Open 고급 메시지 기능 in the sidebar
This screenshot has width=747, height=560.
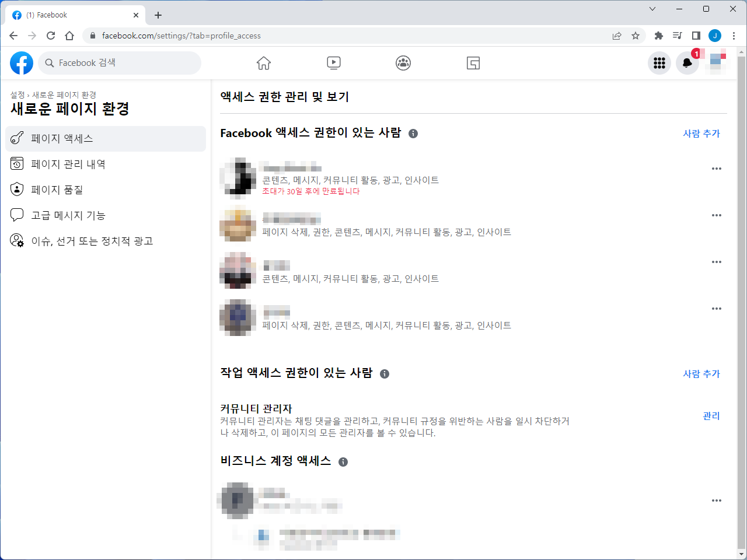point(106,216)
